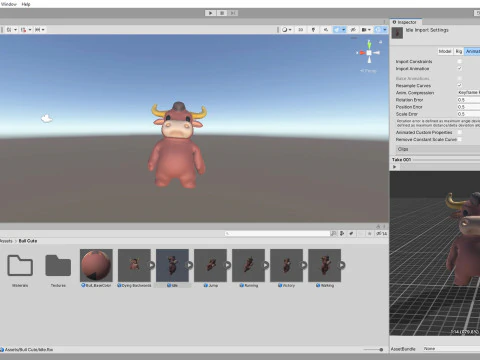This screenshot has width=480, height=360.
Task: Select the Rig import tab
Action: click(459, 51)
